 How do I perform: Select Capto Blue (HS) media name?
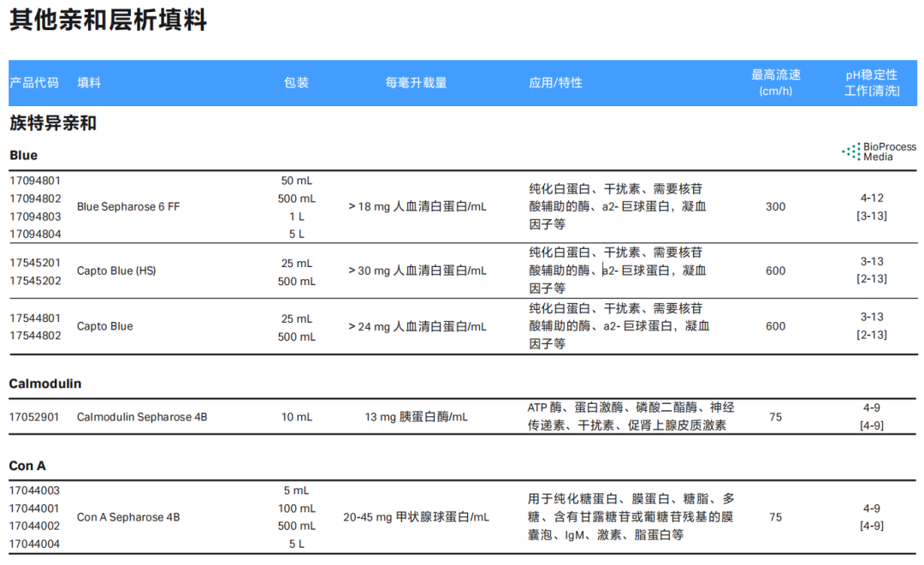click(x=116, y=271)
